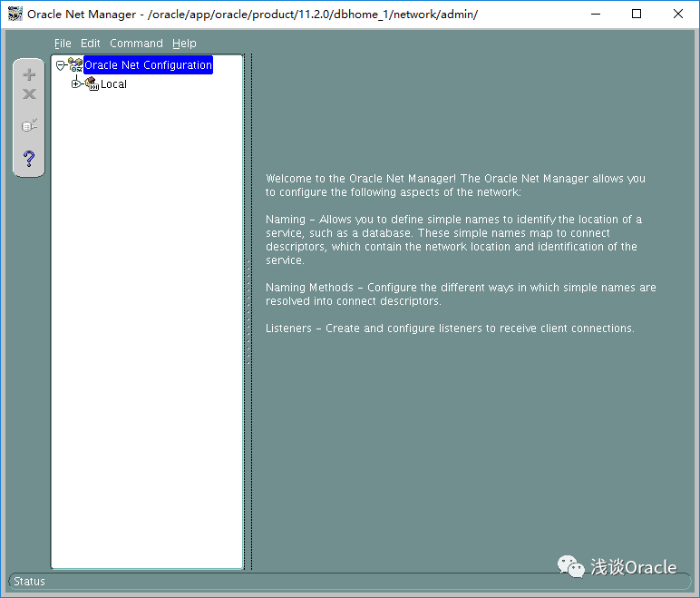This screenshot has height=598, width=700.
Task: Open the Command menu
Action: point(136,44)
